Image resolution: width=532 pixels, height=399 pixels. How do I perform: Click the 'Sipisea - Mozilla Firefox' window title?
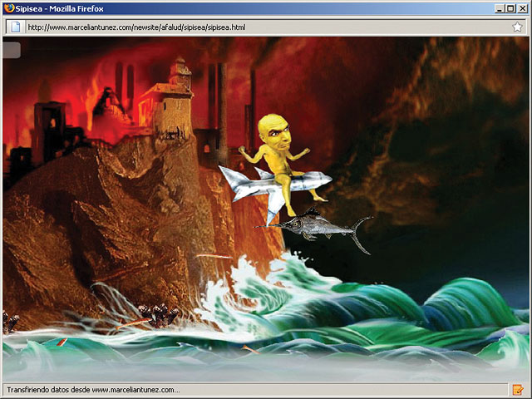(x=59, y=8)
